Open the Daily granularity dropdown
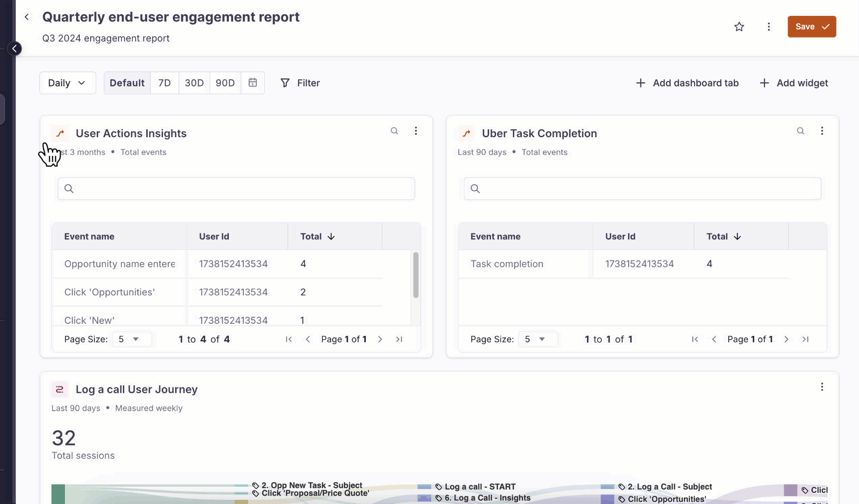This screenshot has width=859, height=504. (x=67, y=83)
